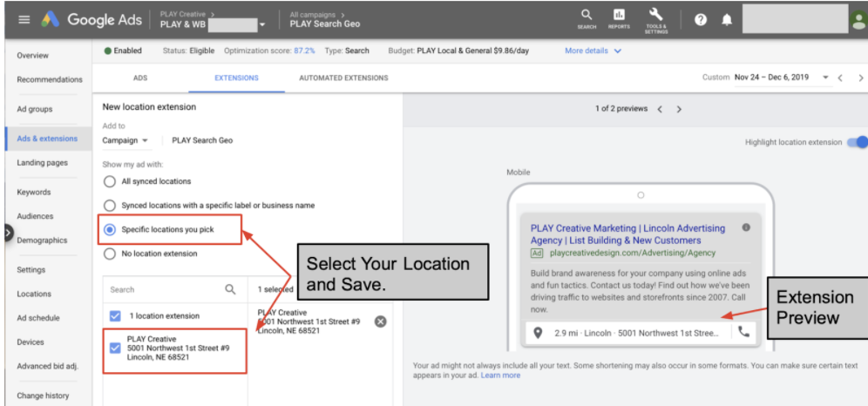Image resolution: width=868 pixels, height=406 pixels.
Task: Uncheck PLAY Creative location checkbox
Action: coord(115,348)
